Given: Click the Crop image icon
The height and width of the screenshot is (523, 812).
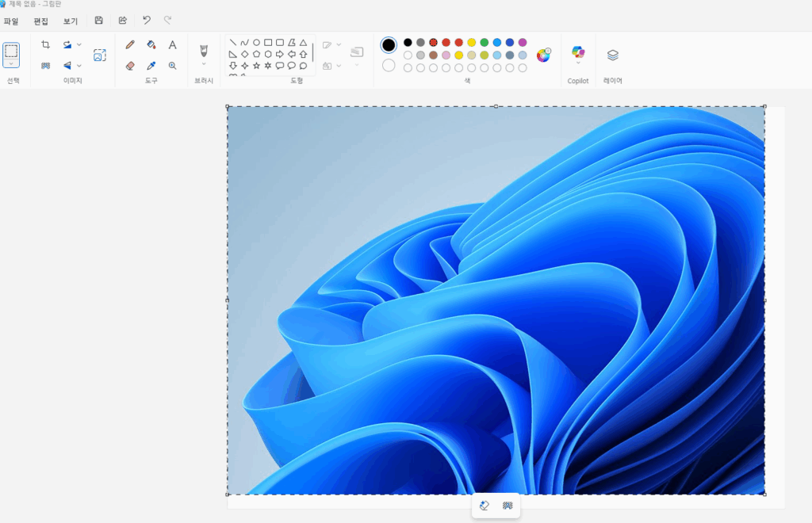Looking at the screenshot, I should pos(45,45).
